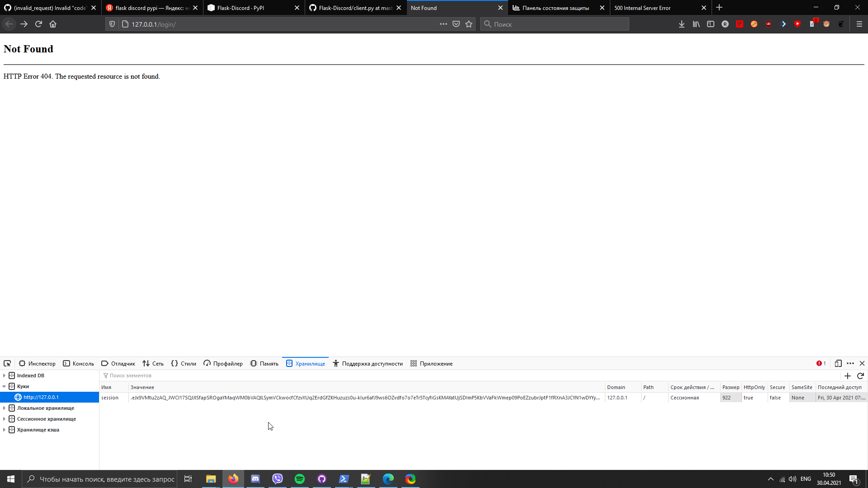This screenshot has height=488, width=868.
Task: Open Spotify from the taskbar
Action: pyautogui.click(x=299, y=479)
